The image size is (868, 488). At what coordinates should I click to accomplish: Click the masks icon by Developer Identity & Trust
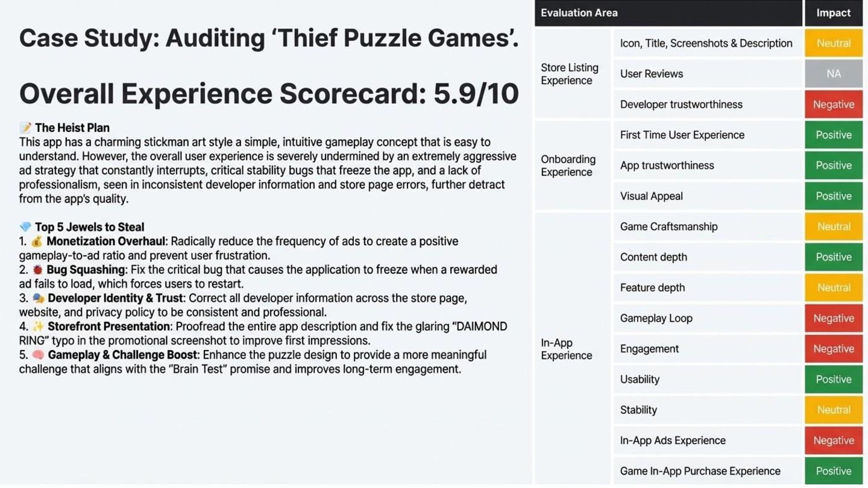pyautogui.click(x=38, y=298)
